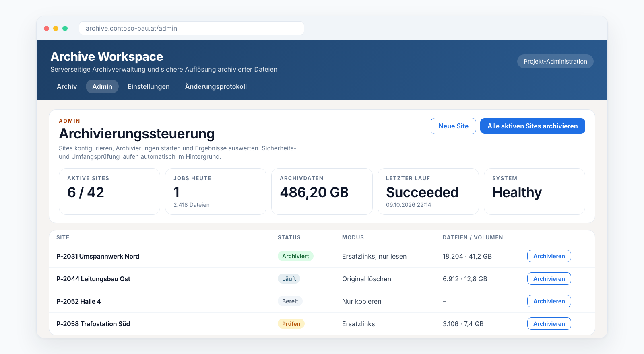Screen dimensions: 644x354
Task: Archive the P-2058 Trafostation Süd site
Action: click(549, 324)
